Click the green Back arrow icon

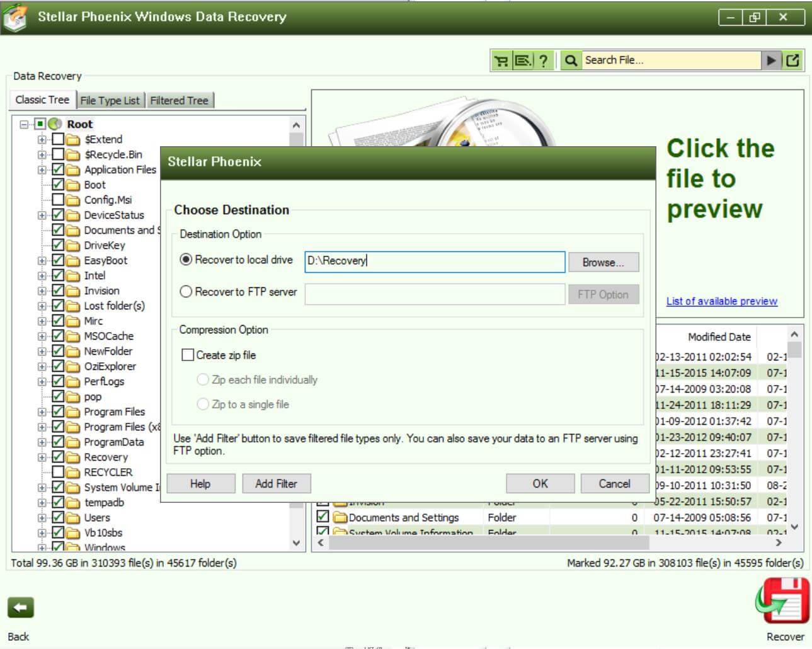click(20, 608)
